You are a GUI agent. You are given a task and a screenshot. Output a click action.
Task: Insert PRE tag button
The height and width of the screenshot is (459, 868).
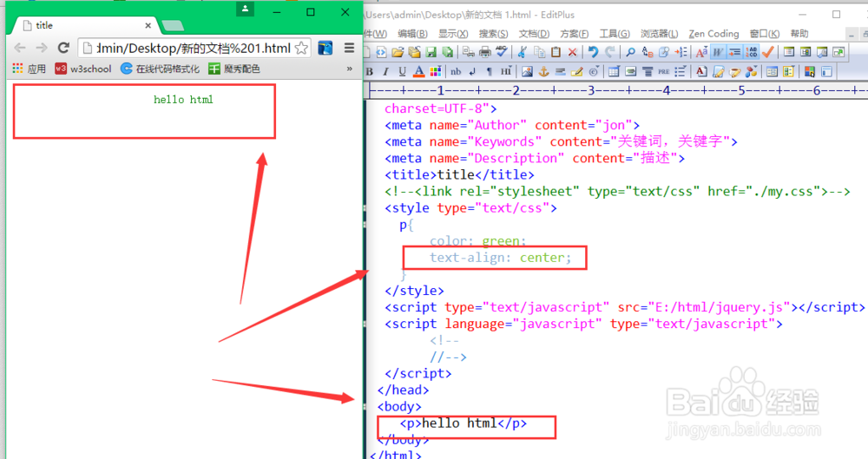tap(664, 71)
